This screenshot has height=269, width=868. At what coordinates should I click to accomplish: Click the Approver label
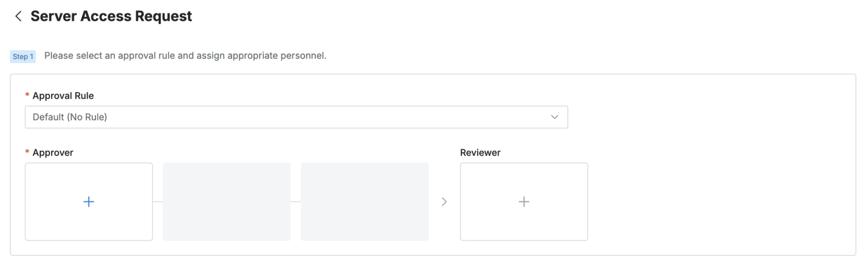coord(53,153)
